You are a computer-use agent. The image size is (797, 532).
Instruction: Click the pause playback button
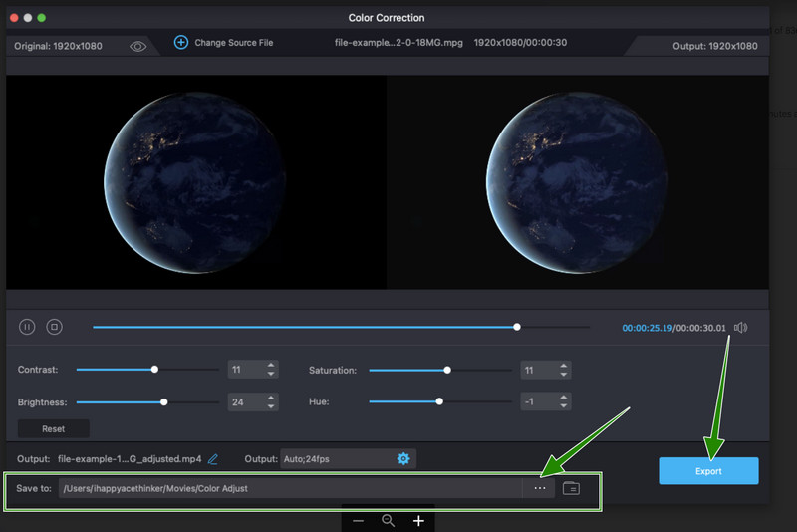point(27,327)
